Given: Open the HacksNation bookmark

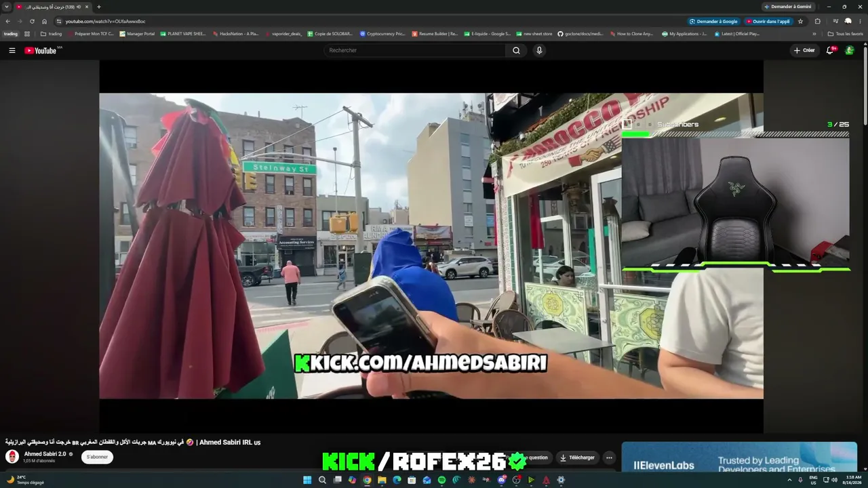Looking at the screenshot, I should pyautogui.click(x=236, y=33).
